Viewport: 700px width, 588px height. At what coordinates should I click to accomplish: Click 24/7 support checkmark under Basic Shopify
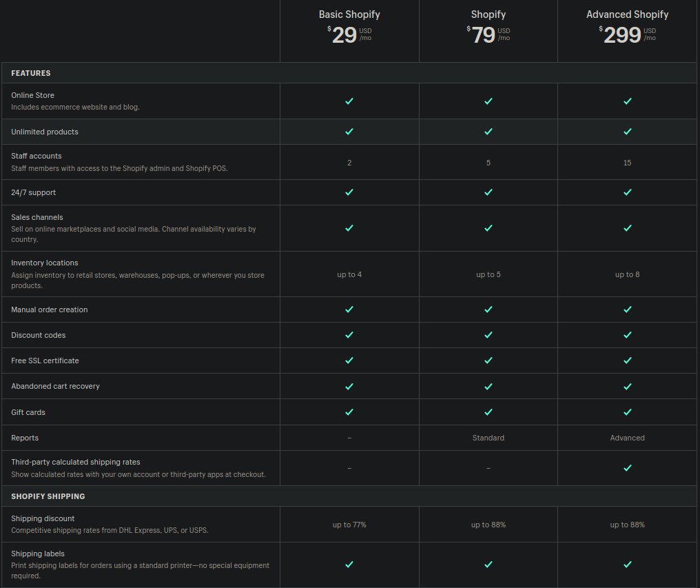tap(349, 192)
